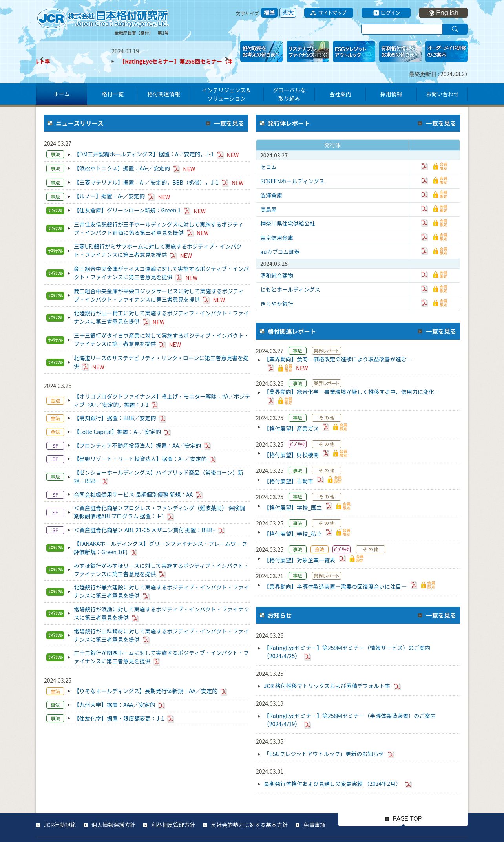The width and height of the screenshot is (504, 842).
Task: Open PDF for 長期発行体格付 2024年2月 notice
Action: coord(408,784)
